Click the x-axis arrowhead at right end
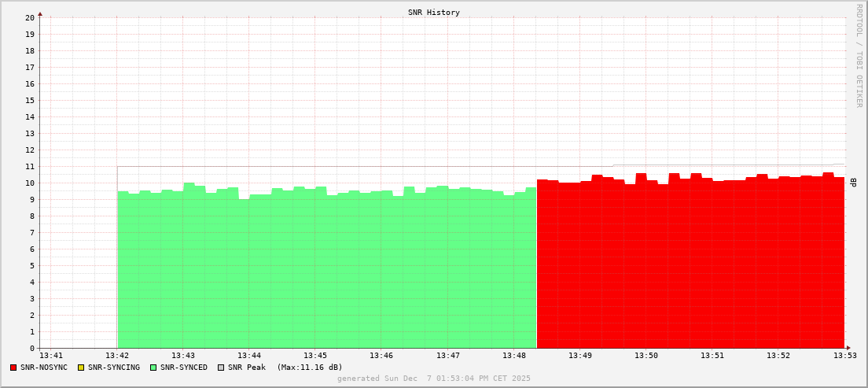Screen dimensions: 868x388 848,348
